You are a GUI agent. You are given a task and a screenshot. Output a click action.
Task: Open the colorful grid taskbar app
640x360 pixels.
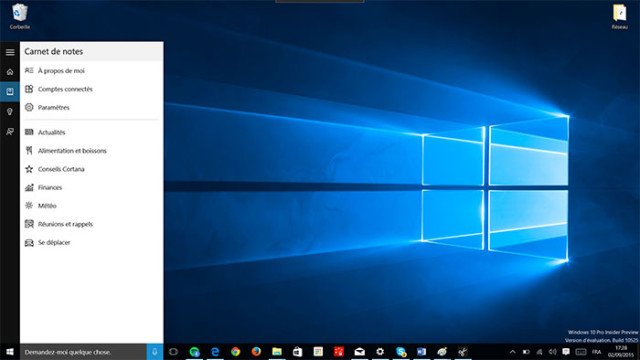(318, 352)
